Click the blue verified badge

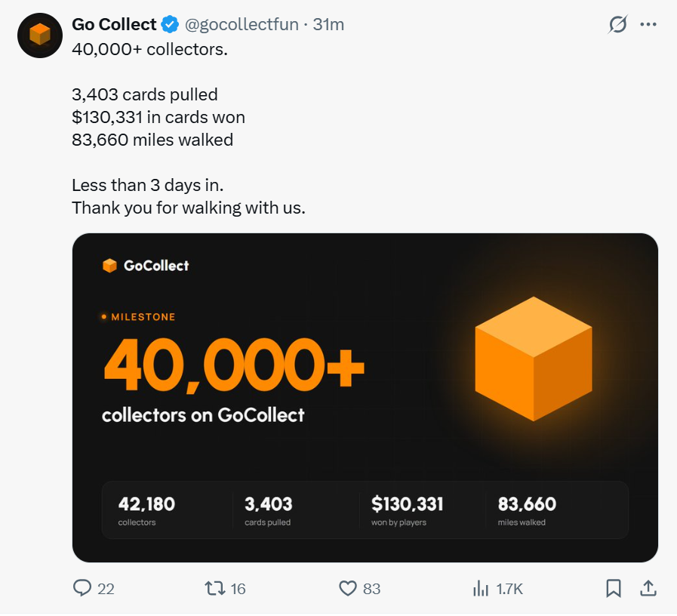pyautogui.click(x=170, y=25)
